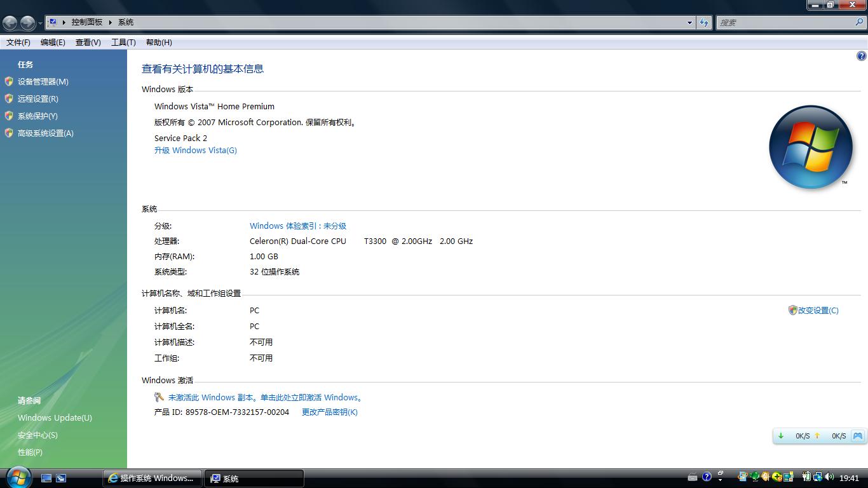Click the 32 位操作系统 value
The image size is (868, 488).
(275, 271)
